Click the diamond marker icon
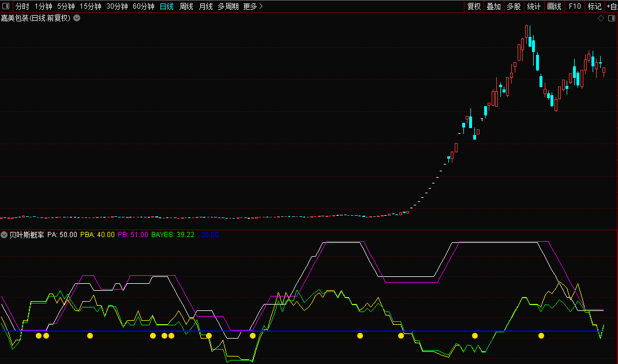The image size is (618, 364). click(x=601, y=18)
